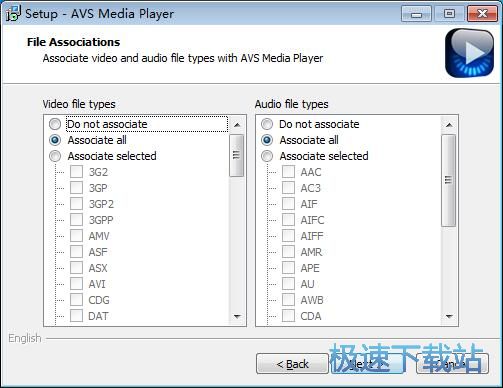
Task: Select audio 'Do not associate' radio button
Action: (x=267, y=124)
